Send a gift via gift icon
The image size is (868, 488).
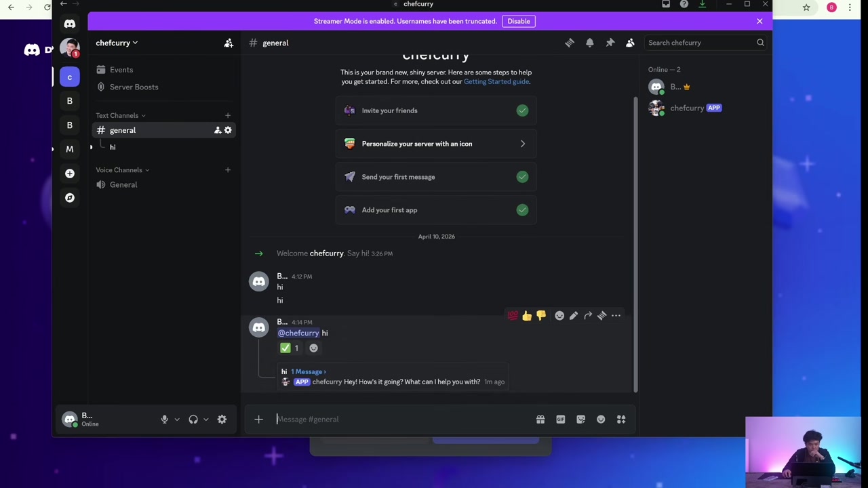click(540, 420)
